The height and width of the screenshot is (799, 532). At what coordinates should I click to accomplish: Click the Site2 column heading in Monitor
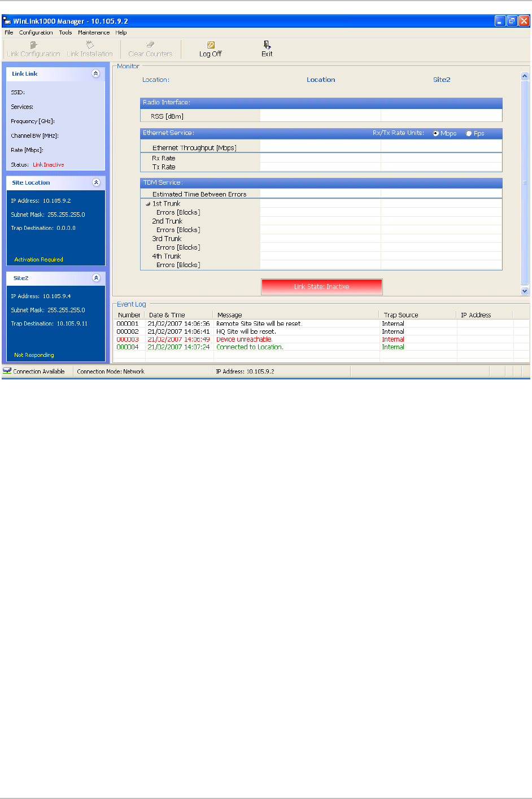click(x=442, y=80)
